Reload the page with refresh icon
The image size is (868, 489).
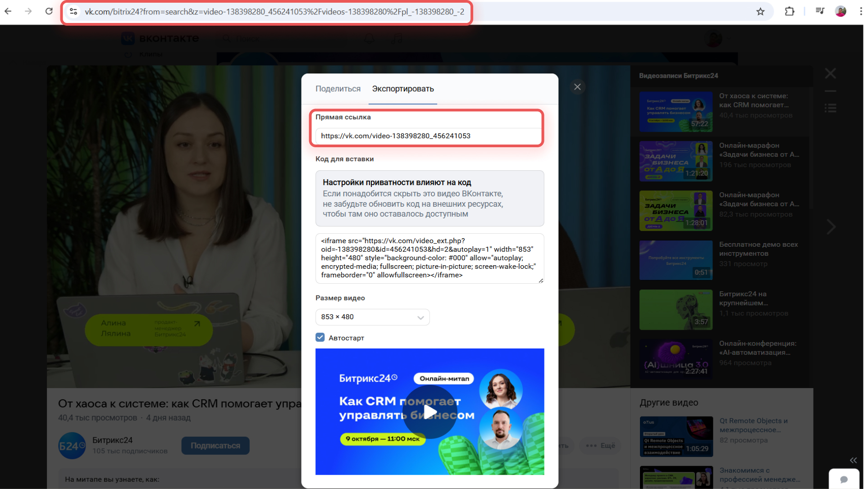click(49, 11)
